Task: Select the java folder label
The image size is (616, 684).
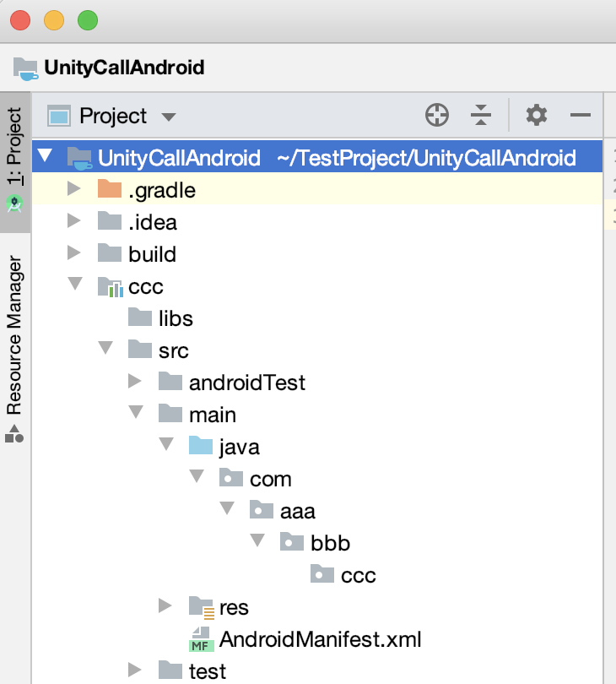Action: point(240,448)
